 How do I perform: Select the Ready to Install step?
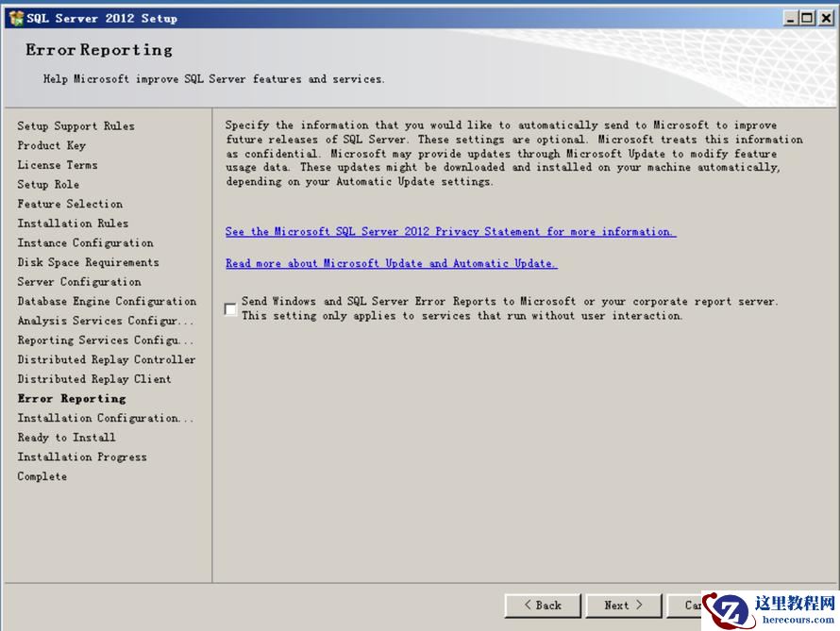coord(66,438)
